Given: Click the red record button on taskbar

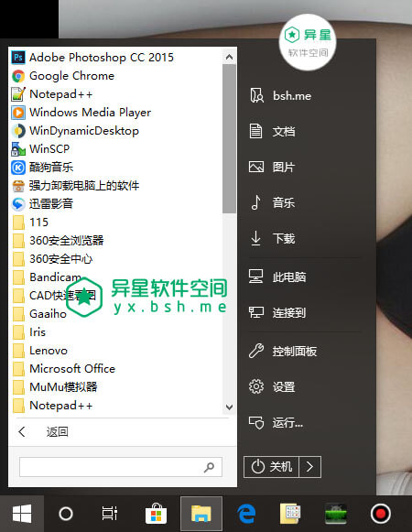Looking at the screenshot, I should click(381, 514).
